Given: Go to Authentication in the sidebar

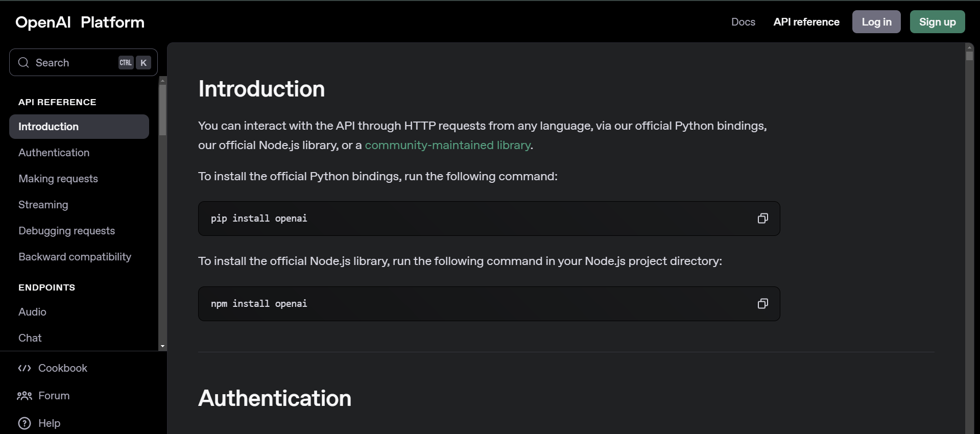Looking at the screenshot, I should [54, 153].
